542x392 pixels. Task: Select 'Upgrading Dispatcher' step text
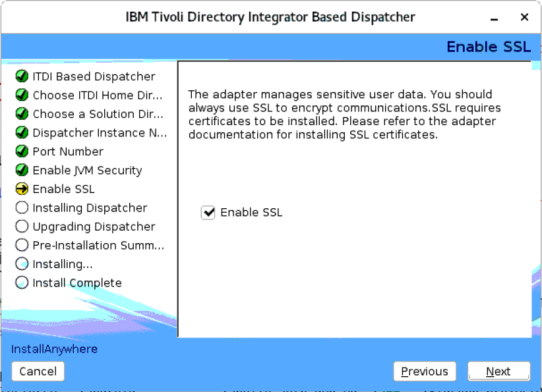94,227
